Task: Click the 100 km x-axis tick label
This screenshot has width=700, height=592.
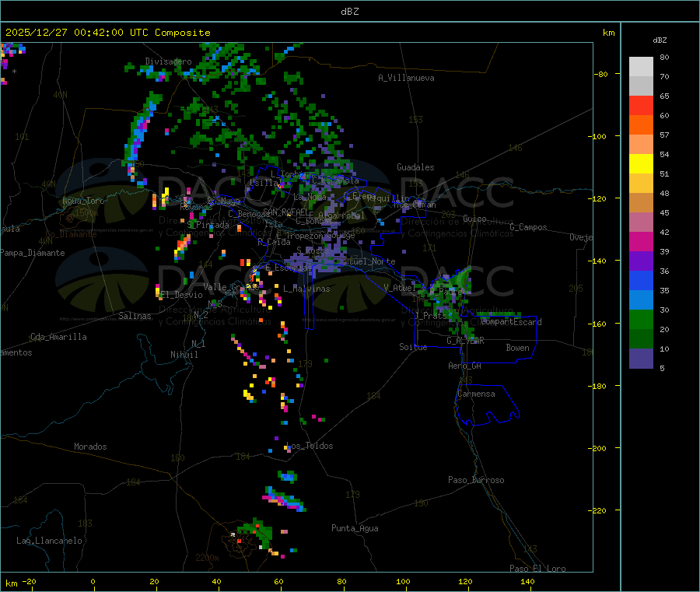Action: click(x=403, y=581)
